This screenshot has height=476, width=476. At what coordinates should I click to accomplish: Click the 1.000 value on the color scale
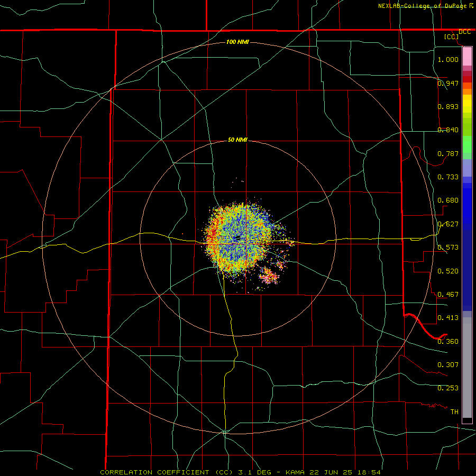click(448, 59)
